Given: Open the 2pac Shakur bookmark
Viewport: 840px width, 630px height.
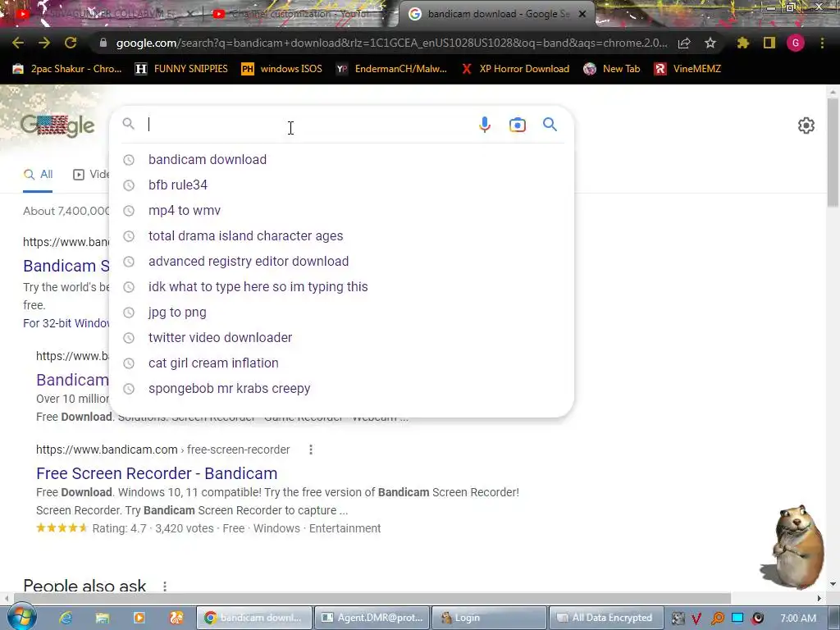Looking at the screenshot, I should [67, 69].
